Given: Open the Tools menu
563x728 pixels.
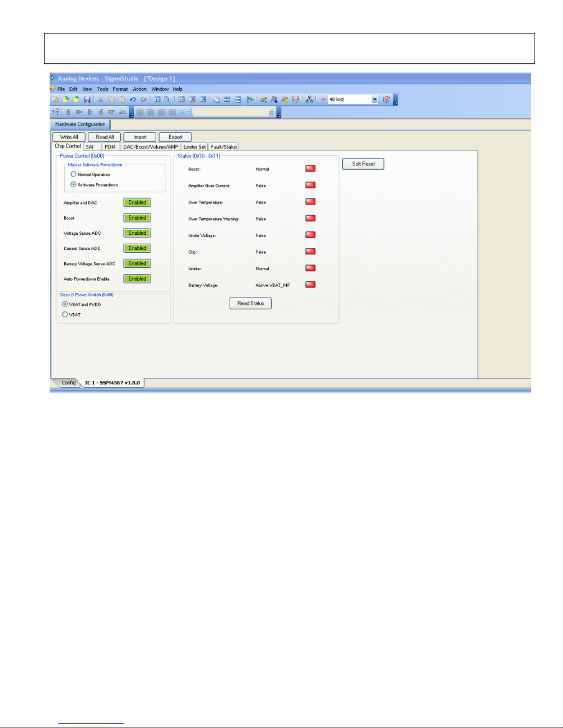Looking at the screenshot, I should pos(102,89).
